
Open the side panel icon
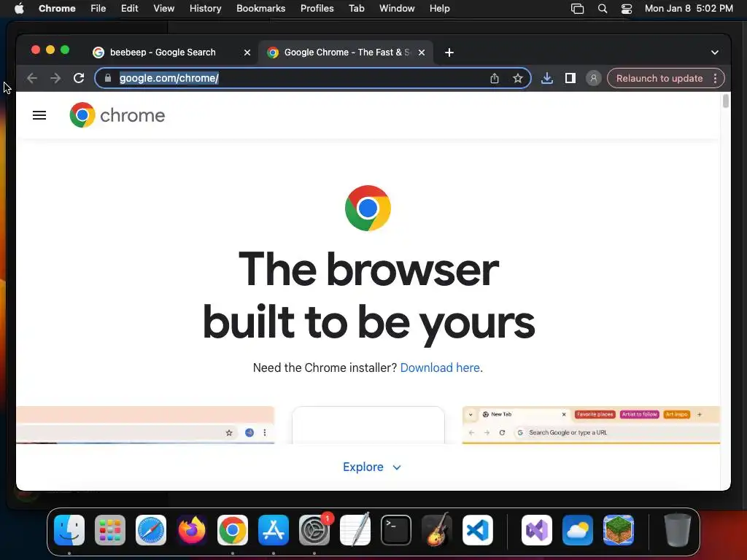pos(570,78)
